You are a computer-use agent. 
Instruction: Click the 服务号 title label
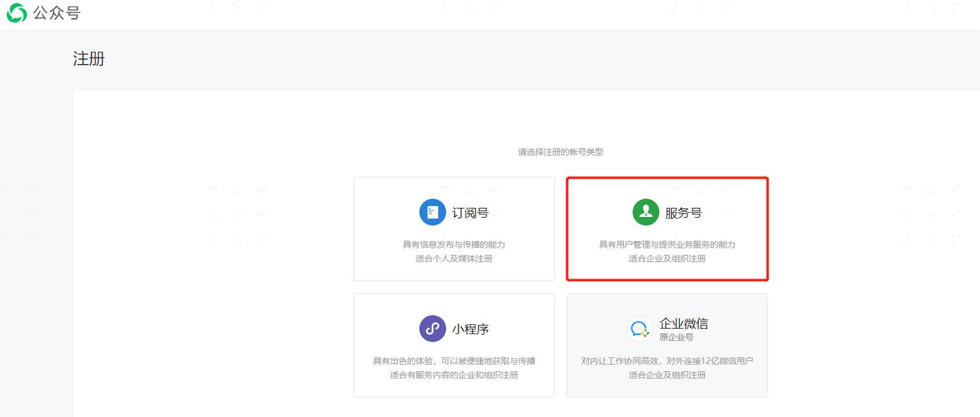(x=683, y=212)
